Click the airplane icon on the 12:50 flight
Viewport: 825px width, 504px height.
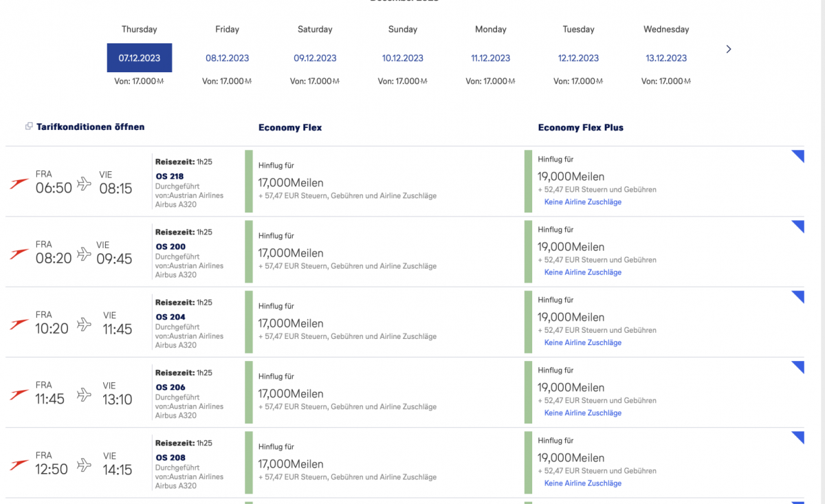point(84,465)
